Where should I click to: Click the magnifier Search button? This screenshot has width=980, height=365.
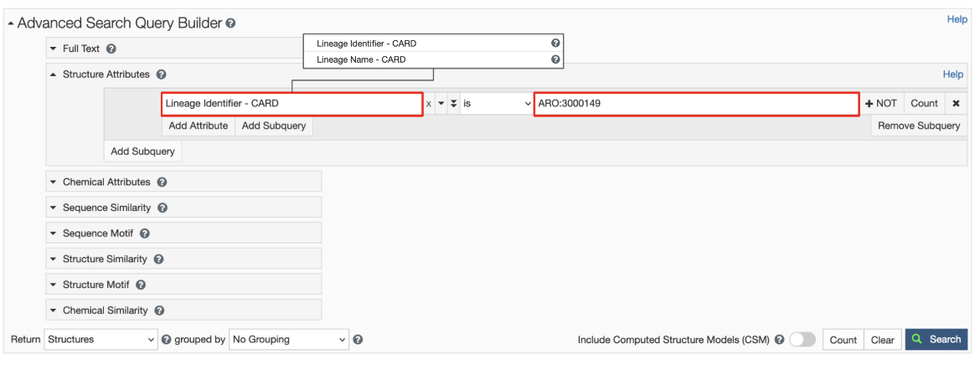pyautogui.click(x=936, y=339)
